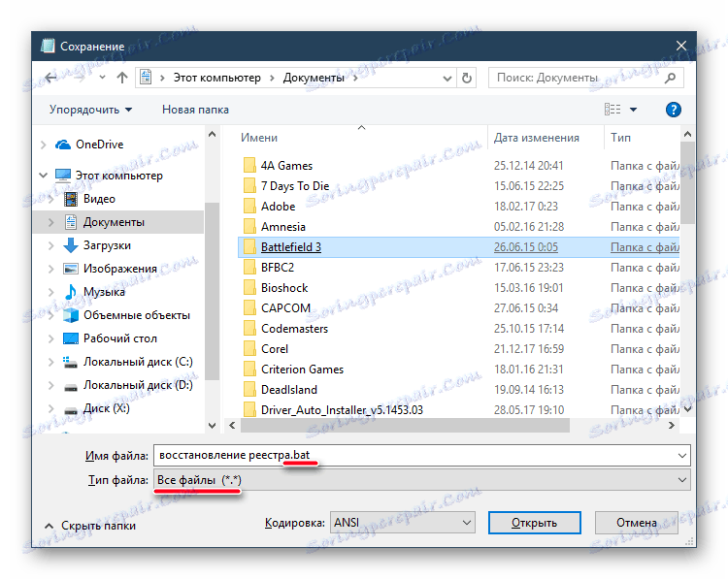Close the Сохранение dialog

pyautogui.click(x=681, y=46)
